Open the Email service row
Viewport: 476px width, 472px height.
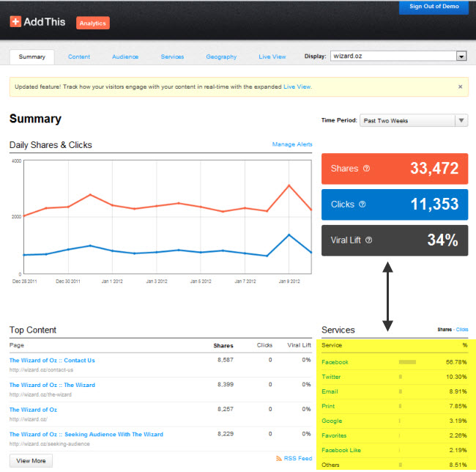click(x=394, y=391)
